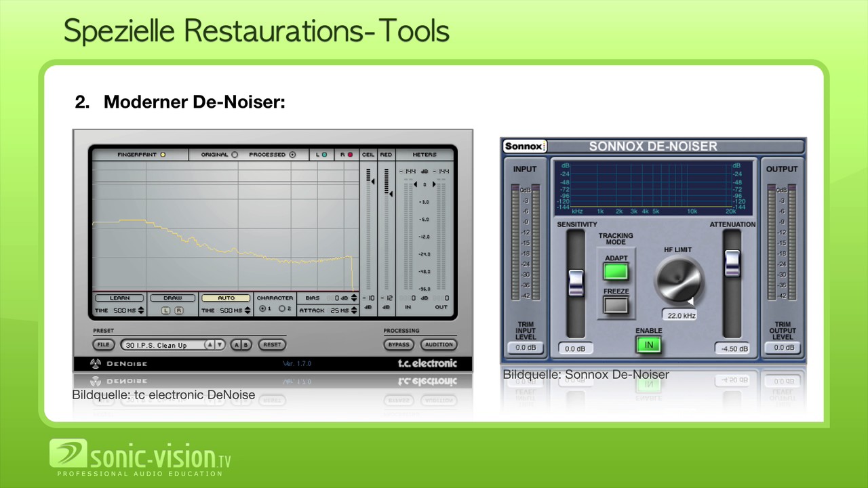868x488 pixels.
Task: Adjust the Attack 25 ms stepper arrows
Action: coord(354,310)
